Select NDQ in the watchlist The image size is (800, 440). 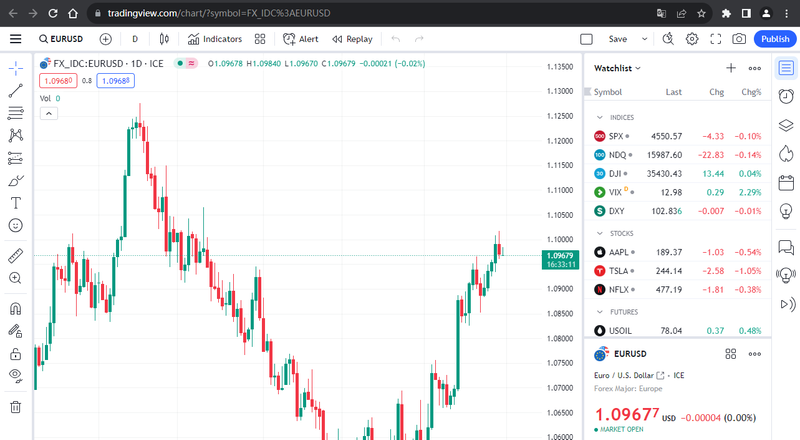click(x=678, y=155)
